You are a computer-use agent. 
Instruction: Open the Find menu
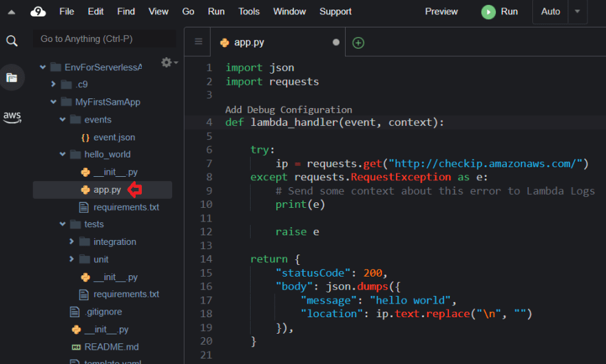point(126,12)
